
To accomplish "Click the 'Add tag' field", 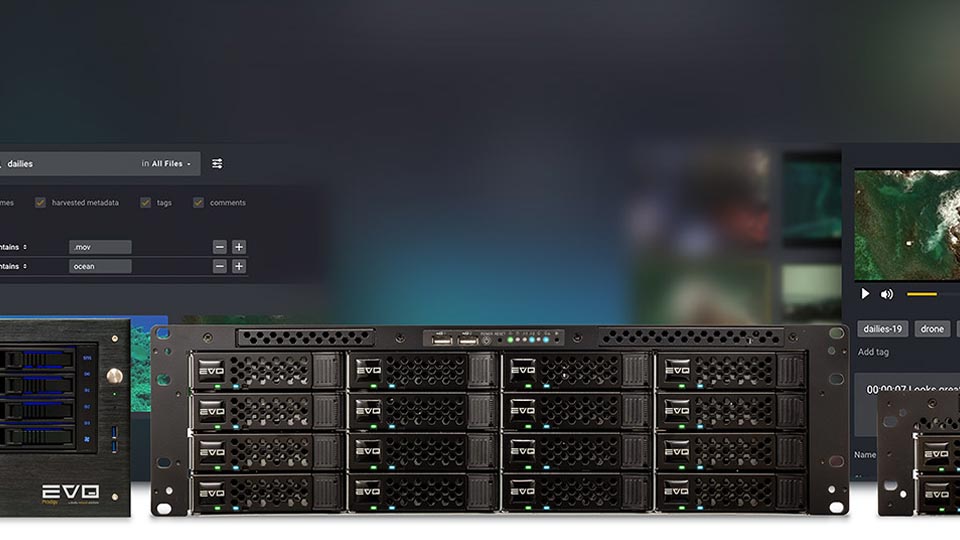I will click(x=873, y=352).
